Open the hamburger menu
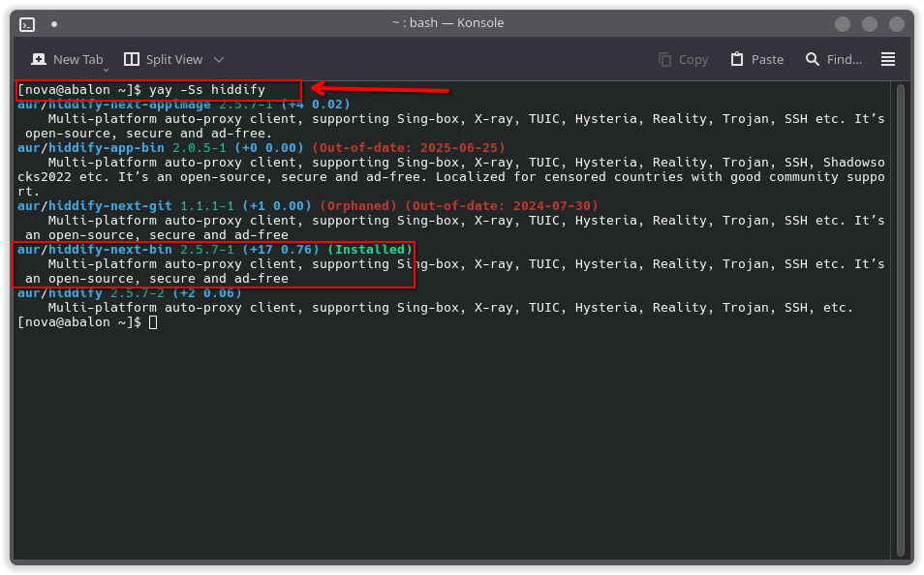The height and width of the screenshot is (575, 924). (888, 59)
